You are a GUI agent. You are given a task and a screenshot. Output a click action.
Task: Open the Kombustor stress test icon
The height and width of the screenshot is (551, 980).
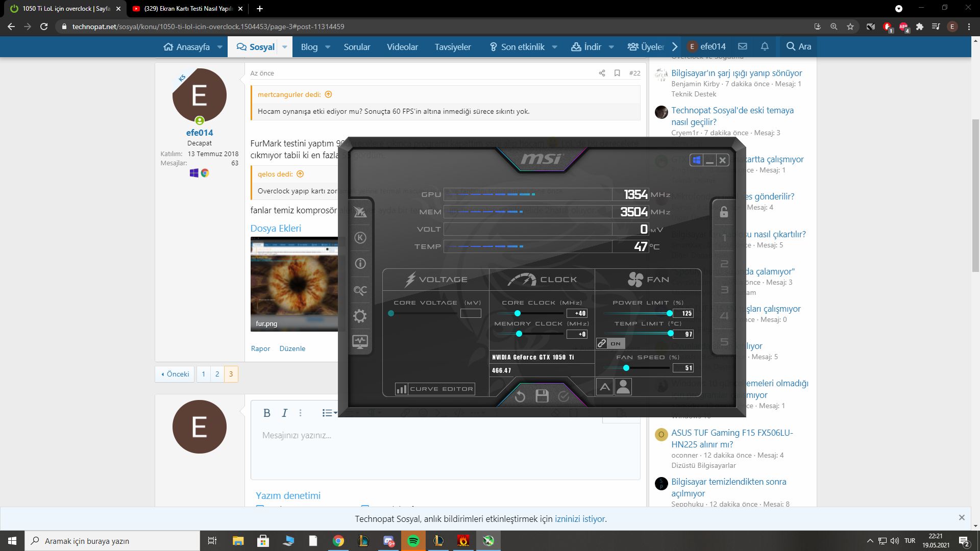[360, 238]
